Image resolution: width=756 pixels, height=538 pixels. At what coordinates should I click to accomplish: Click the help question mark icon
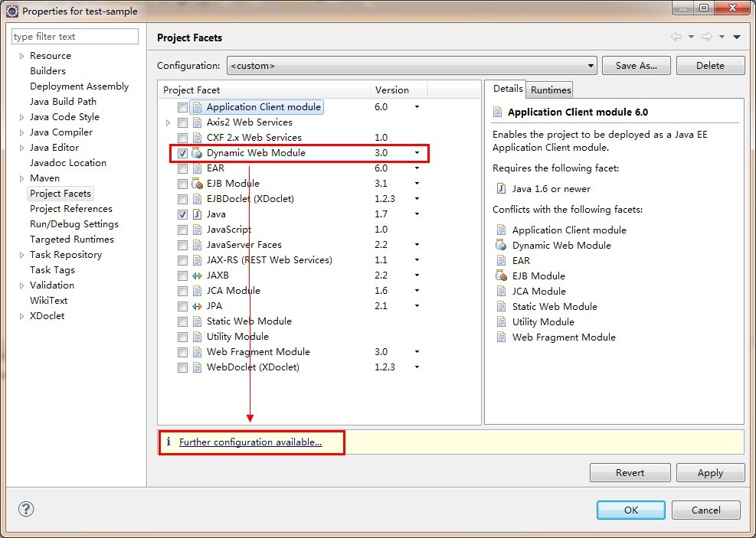pyautogui.click(x=26, y=509)
